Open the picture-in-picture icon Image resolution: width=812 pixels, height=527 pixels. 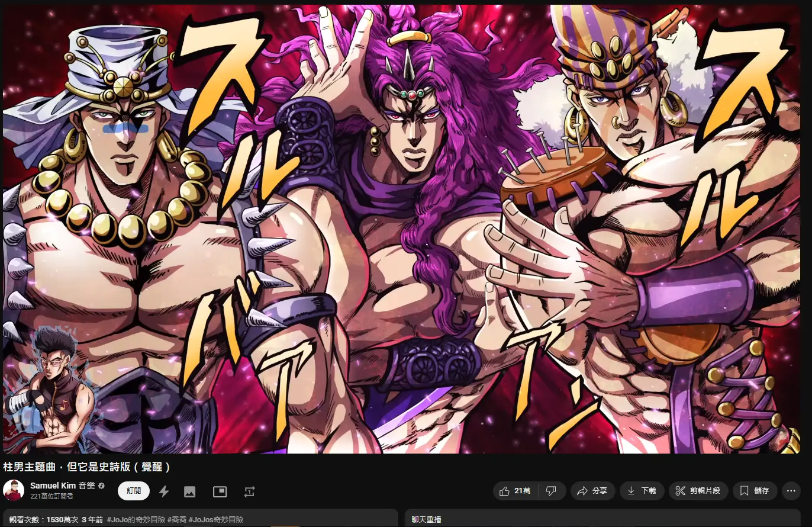point(220,491)
